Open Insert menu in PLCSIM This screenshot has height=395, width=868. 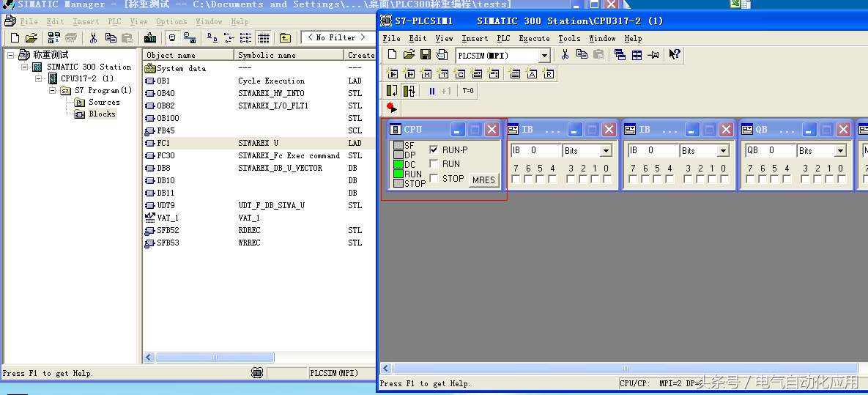point(475,38)
